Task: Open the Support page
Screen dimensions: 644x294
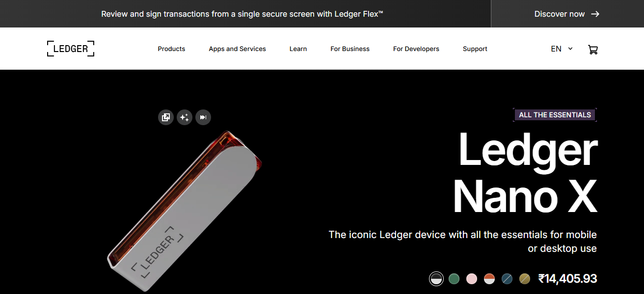Action: pyautogui.click(x=475, y=49)
